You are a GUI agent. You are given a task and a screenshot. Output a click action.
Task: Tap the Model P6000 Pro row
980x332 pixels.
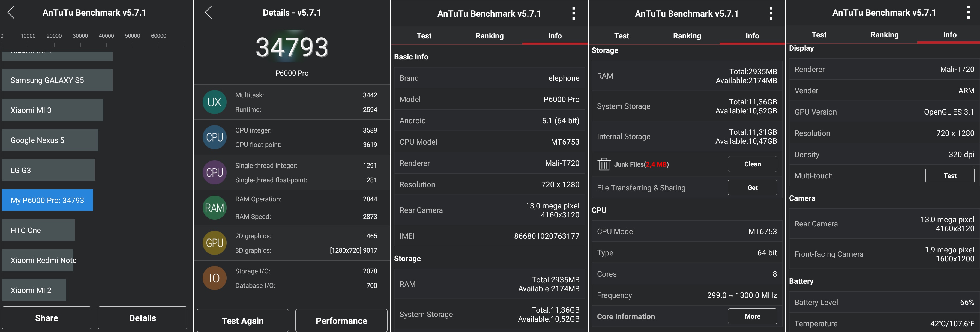point(489,99)
